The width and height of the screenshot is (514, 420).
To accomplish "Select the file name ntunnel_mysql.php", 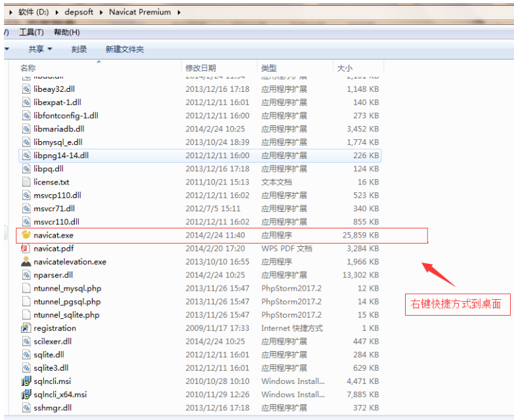I will tap(67, 289).
